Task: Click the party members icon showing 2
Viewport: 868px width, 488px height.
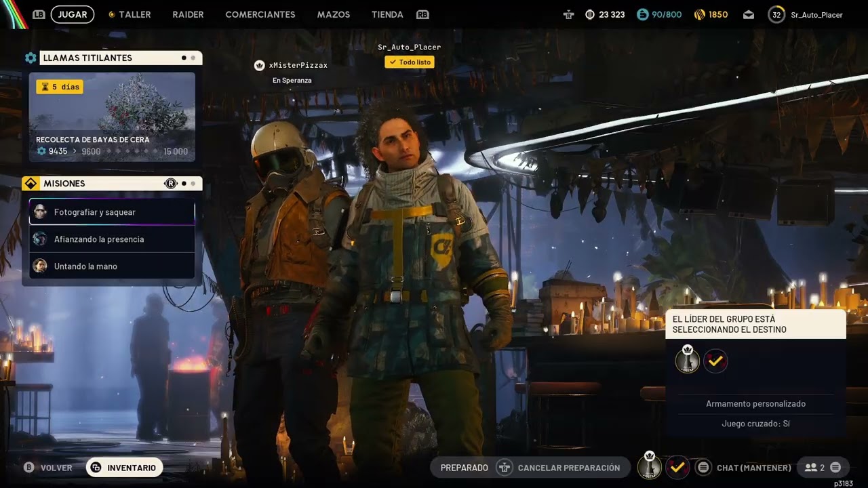Action: click(810, 468)
